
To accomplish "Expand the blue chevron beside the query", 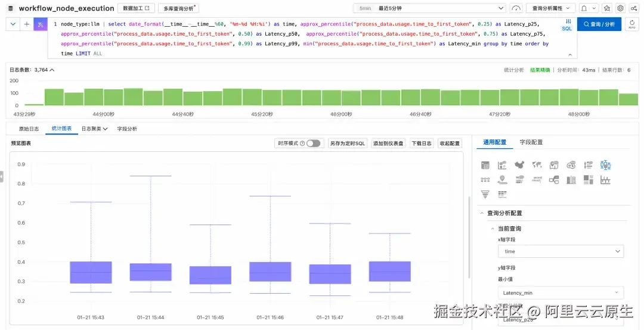I will coord(13,24).
